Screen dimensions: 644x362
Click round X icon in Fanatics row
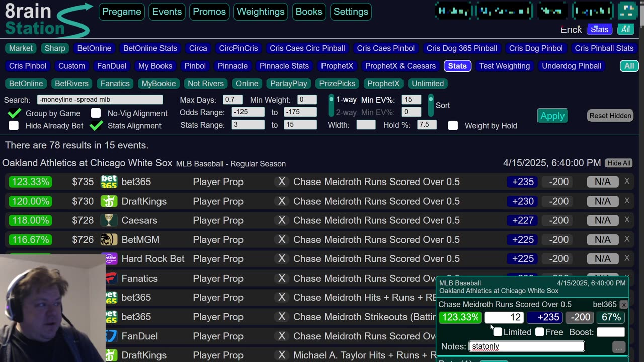tap(282, 278)
